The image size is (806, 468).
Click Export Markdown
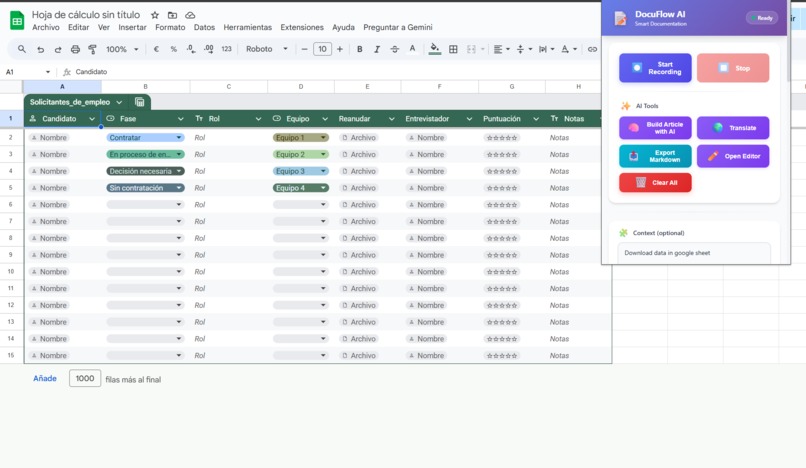(655, 156)
